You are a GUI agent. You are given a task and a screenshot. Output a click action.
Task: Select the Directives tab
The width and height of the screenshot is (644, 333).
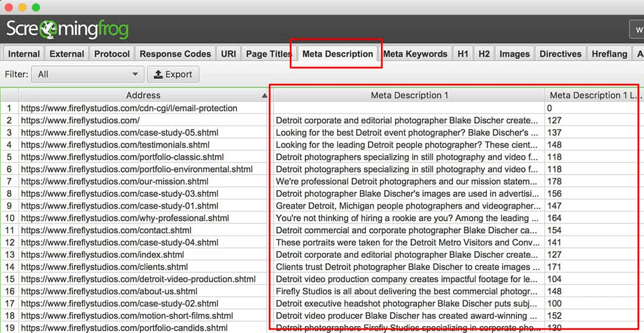[560, 54]
